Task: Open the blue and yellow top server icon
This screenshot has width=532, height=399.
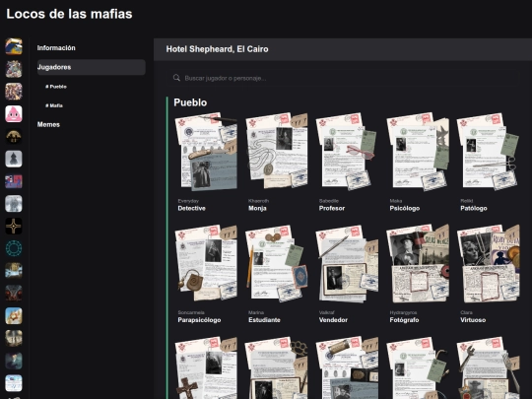Action: tap(14, 46)
